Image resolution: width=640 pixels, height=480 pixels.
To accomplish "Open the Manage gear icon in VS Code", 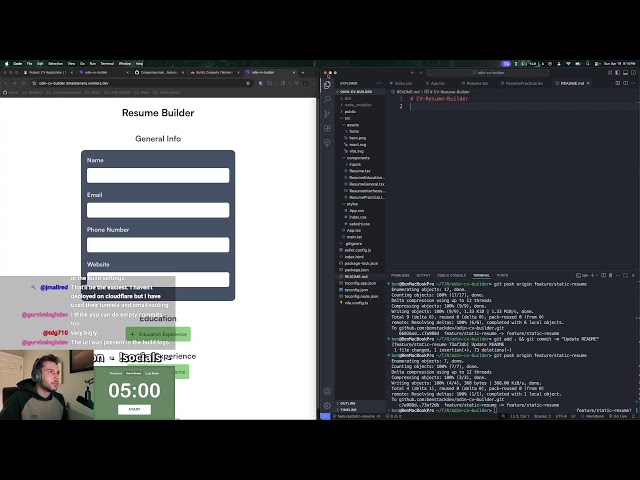I will [x=327, y=406].
